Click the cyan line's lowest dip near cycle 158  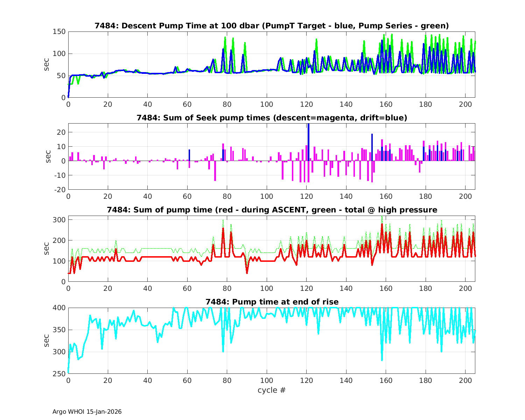(x=382, y=360)
